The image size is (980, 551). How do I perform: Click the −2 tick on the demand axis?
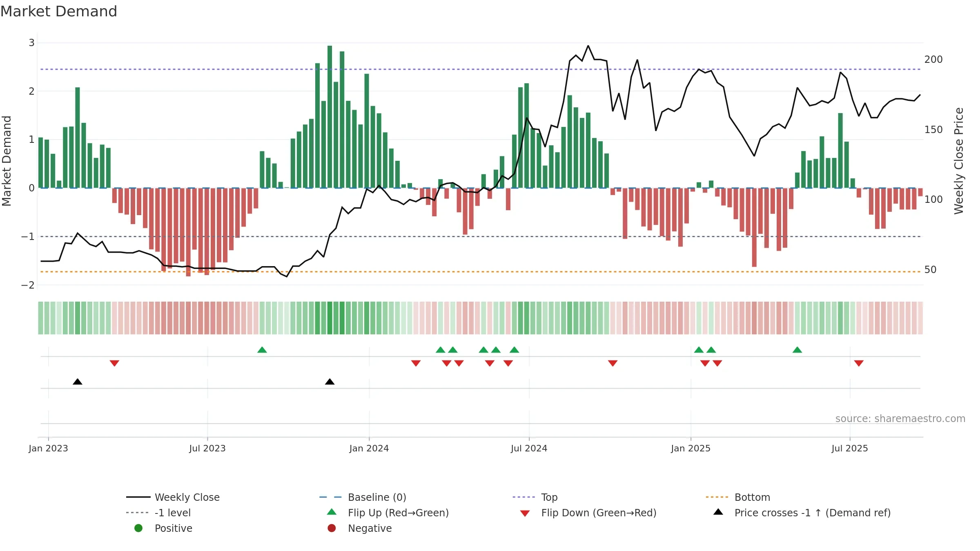pyautogui.click(x=28, y=285)
